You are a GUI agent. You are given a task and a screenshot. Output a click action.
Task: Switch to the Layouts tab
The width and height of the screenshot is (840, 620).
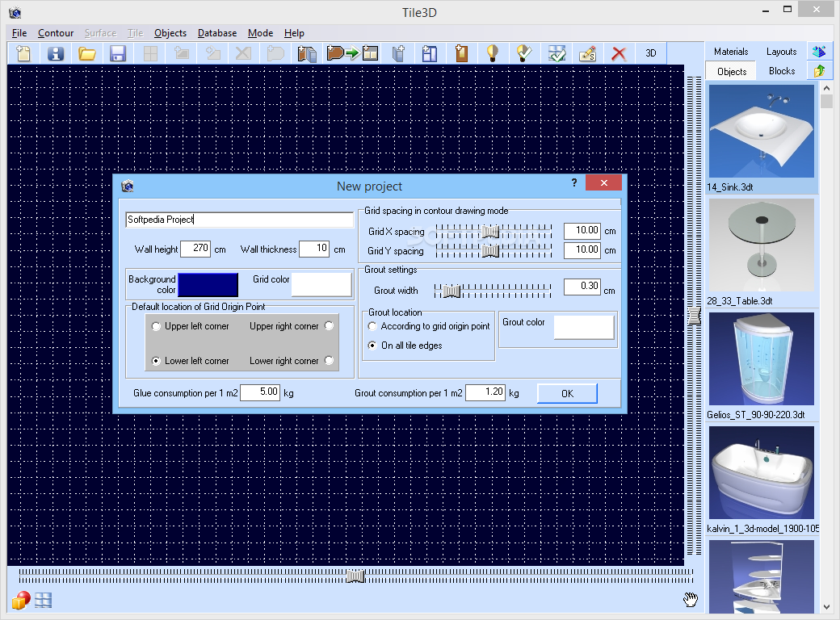[781, 52]
